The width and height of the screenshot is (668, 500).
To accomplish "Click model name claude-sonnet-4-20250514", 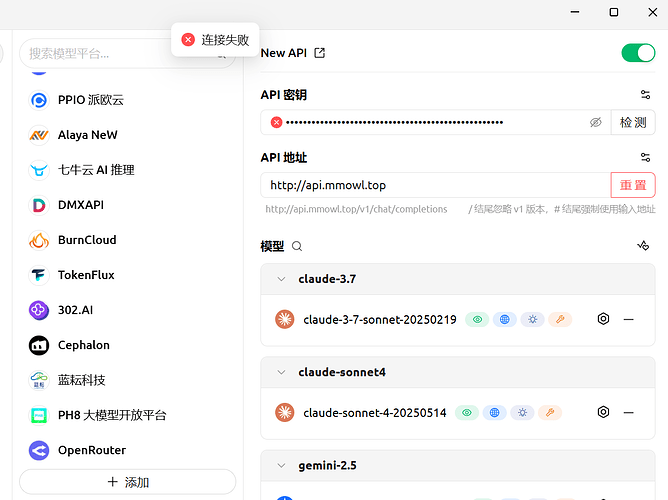I will [374, 413].
